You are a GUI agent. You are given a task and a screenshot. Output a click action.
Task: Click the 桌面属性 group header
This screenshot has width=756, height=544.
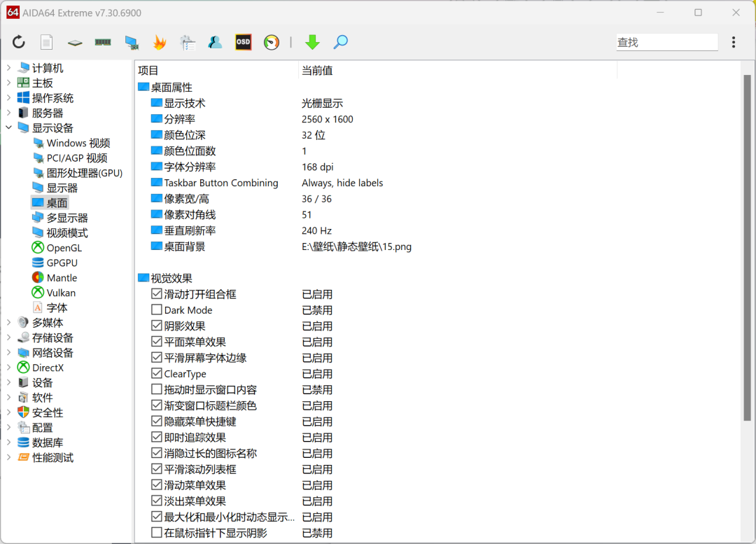point(165,88)
